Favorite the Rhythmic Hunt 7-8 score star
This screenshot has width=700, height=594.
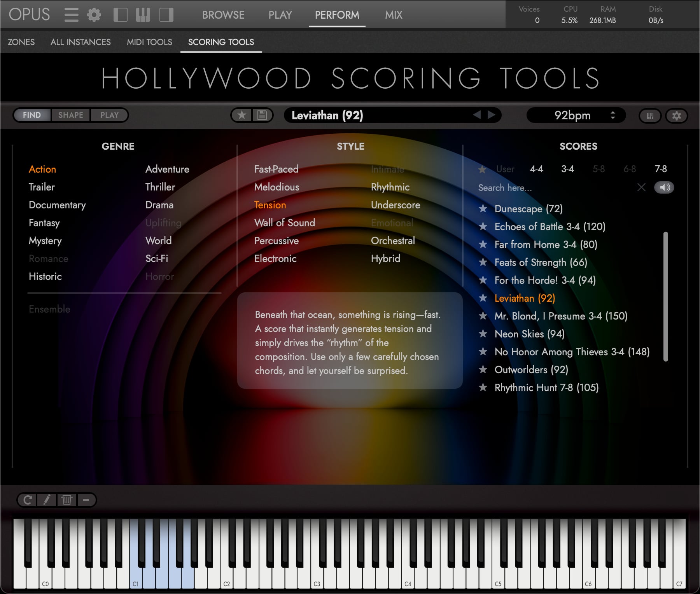[483, 388]
